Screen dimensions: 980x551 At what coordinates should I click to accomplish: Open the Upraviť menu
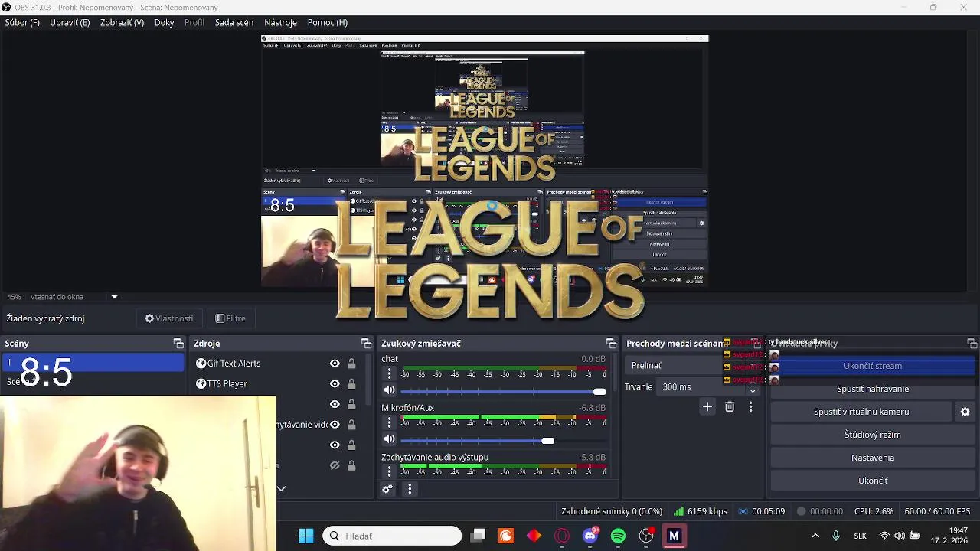tap(70, 22)
